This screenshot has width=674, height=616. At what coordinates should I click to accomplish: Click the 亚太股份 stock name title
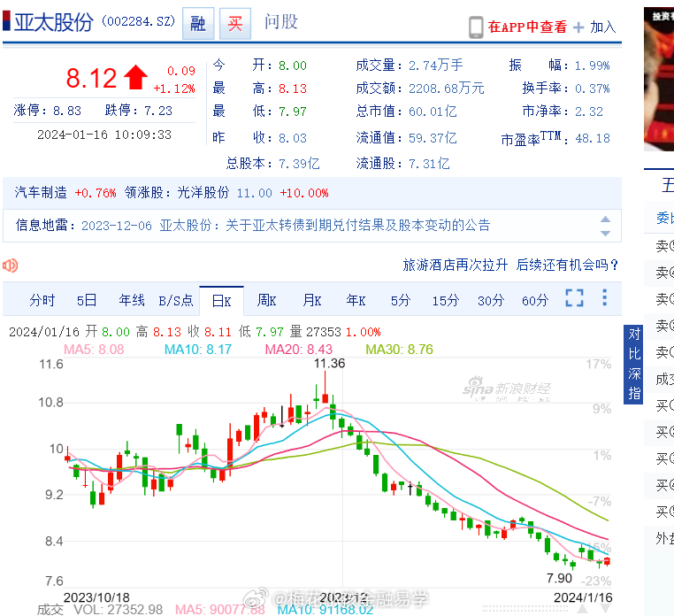[54, 22]
